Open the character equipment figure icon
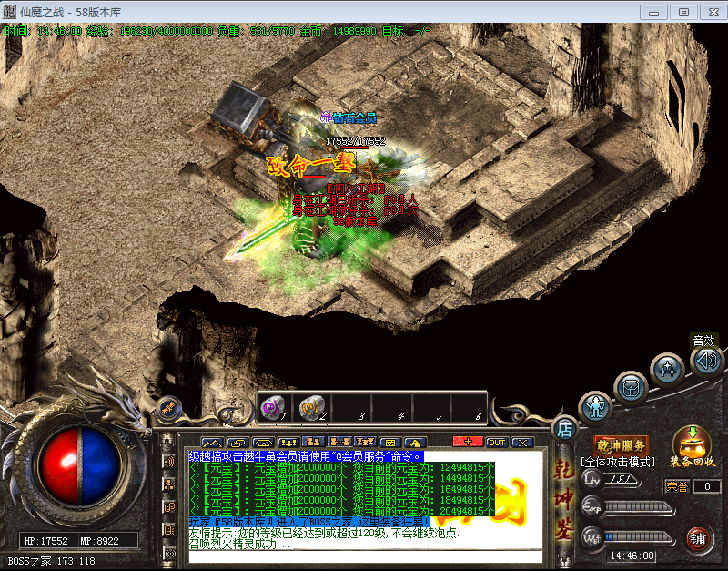728x571 pixels. click(x=595, y=407)
